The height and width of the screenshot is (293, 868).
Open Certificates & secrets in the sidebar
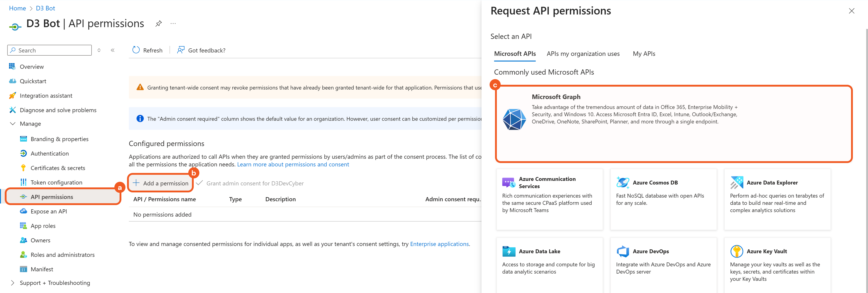pyautogui.click(x=58, y=168)
